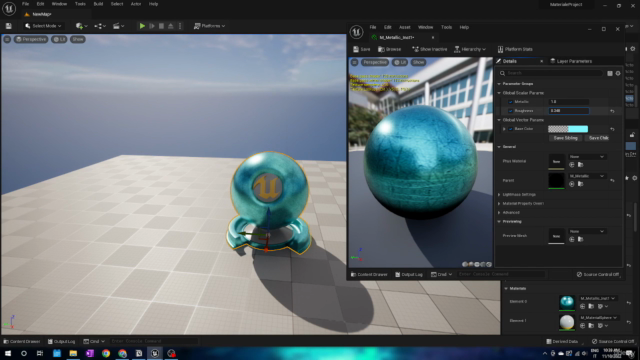Viewport: 640px width, 360px height.
Task: Open the main viewport hamburger options menu
Action: 7,39
